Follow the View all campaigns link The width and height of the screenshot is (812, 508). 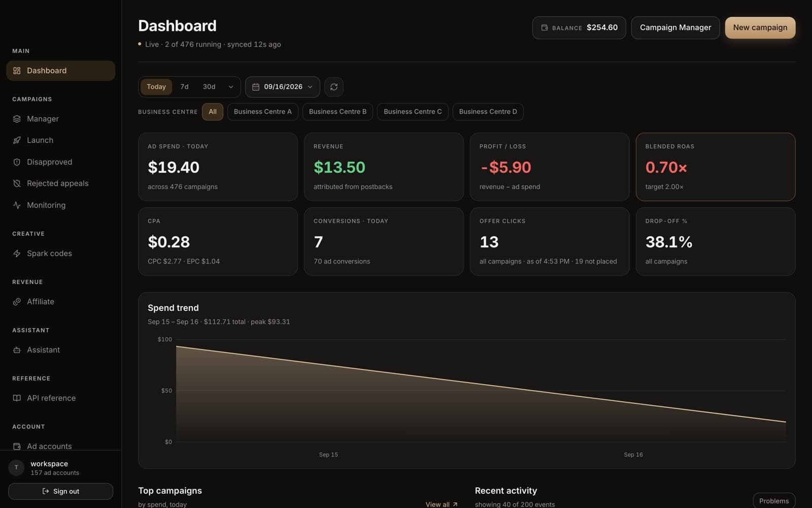click(x=442, y=504)
